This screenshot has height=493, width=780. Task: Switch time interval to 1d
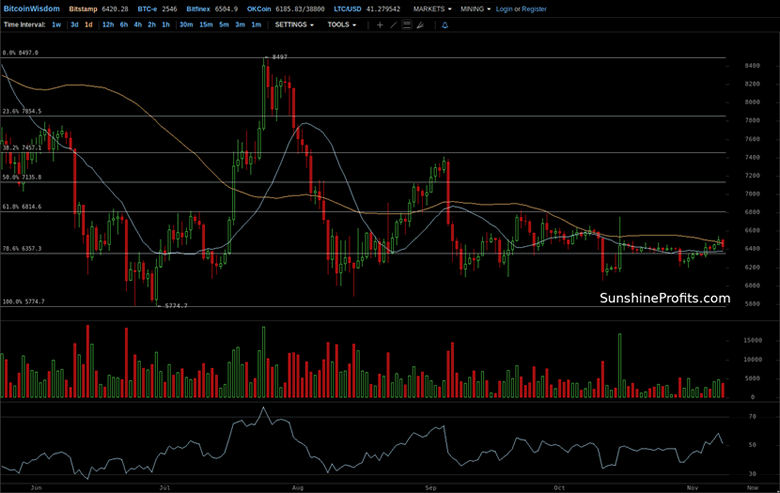[88, 24]
